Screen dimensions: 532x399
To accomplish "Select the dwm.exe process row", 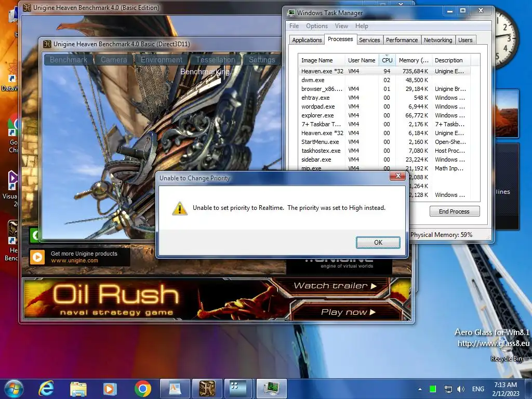I will 384,80.
